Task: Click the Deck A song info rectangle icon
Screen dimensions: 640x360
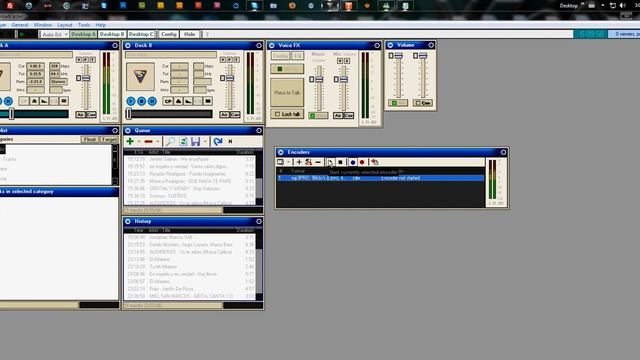Action: pyautogui.click(x=64, y=101)
